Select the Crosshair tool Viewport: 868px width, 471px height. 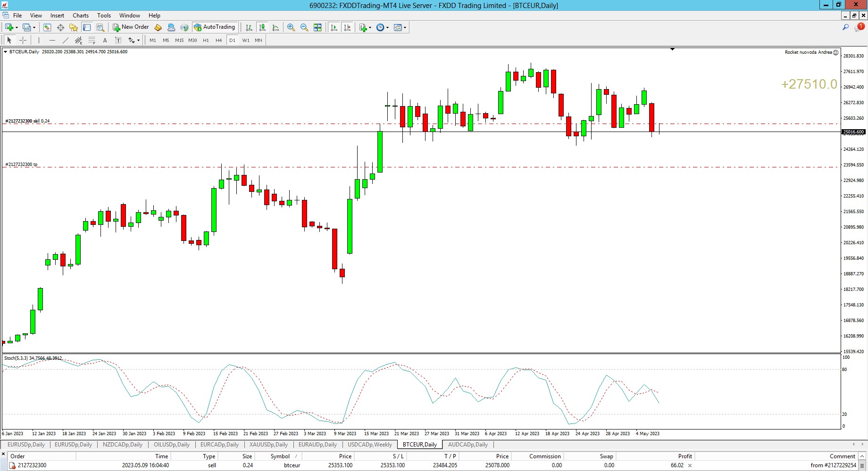point(23,40)
